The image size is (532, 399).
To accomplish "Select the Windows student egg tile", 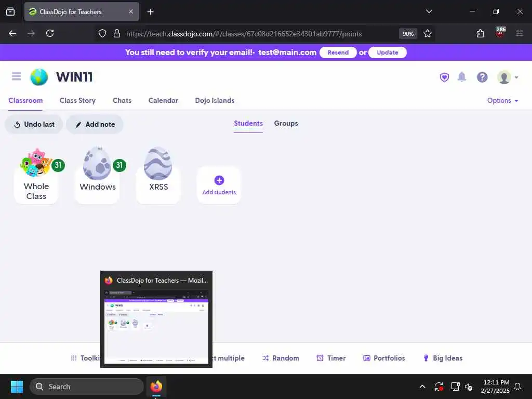I will (97, 177).
